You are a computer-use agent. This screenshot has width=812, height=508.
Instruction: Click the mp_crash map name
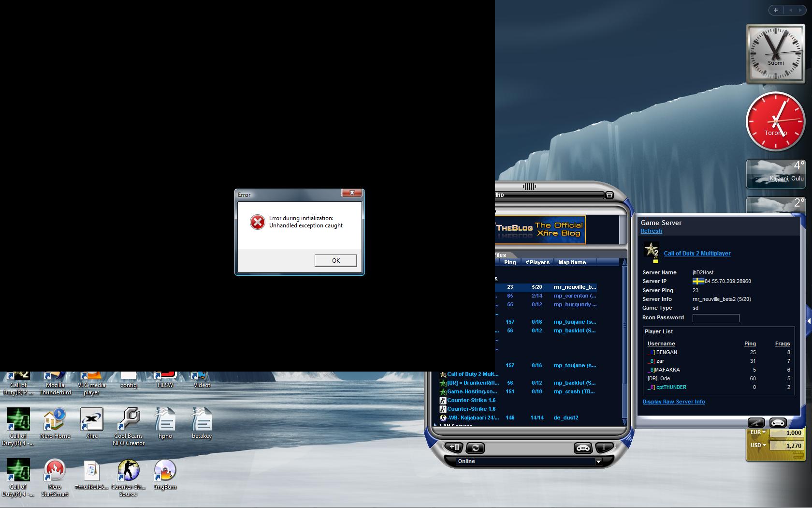click(x=574, y=391)
